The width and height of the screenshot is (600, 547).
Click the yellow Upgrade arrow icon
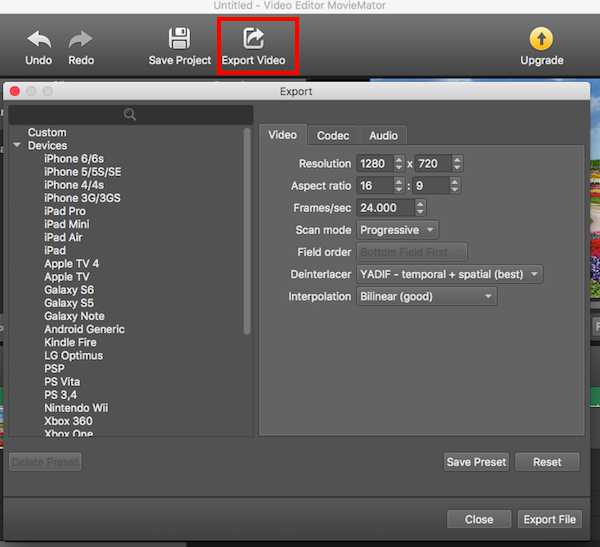(541, 39)
